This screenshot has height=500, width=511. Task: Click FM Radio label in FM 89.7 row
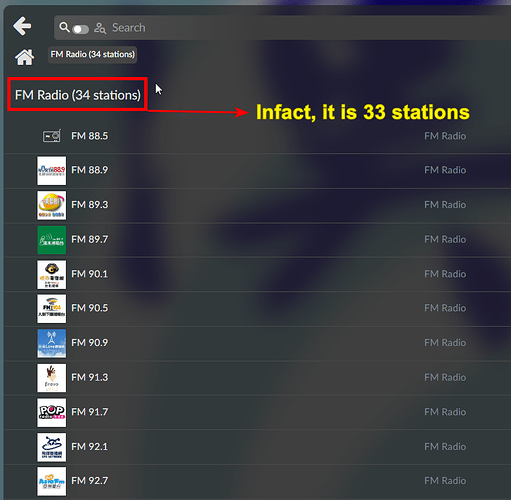click(x=445, y=239)
